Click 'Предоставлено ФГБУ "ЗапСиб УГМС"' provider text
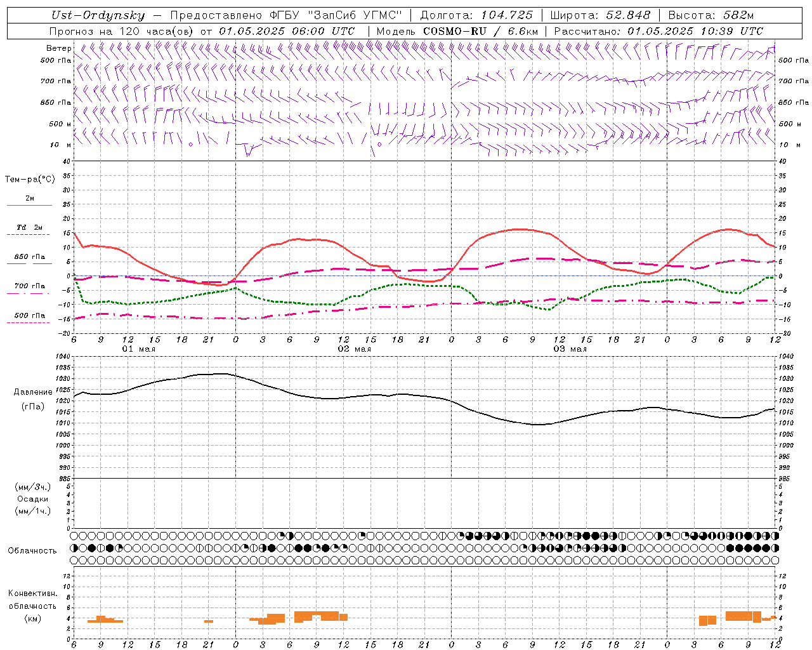Image resolution: width=812 pixels, height=650 pixels. pos(286,15)
